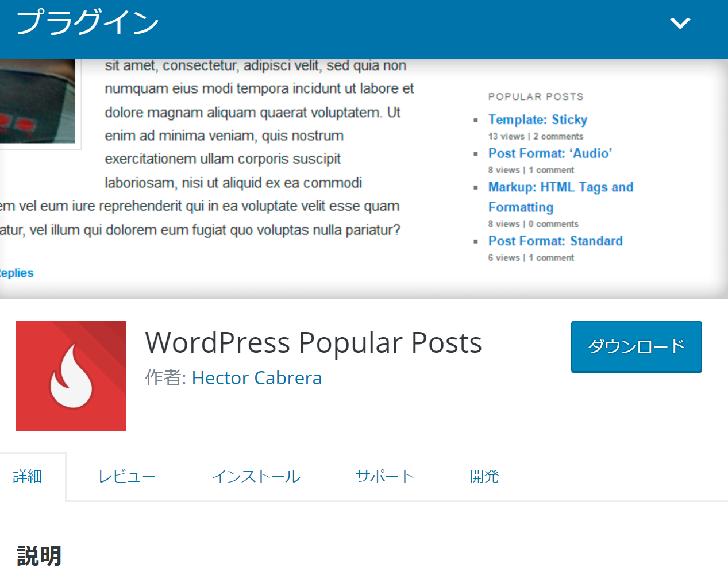Click the WordPress Popular Posts title text
This screenshot has height=579, width=728.
coord(314,342)
